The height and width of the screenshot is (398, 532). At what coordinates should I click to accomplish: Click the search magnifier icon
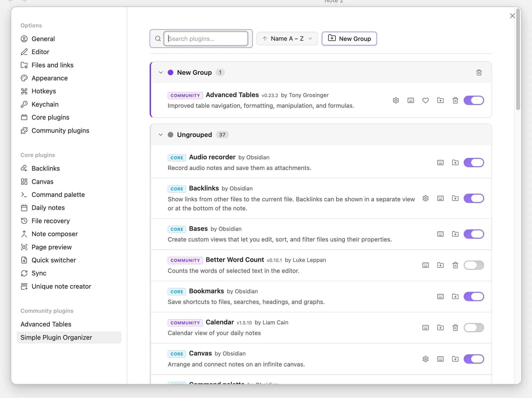pyautogui.click(x=158, y=39)
